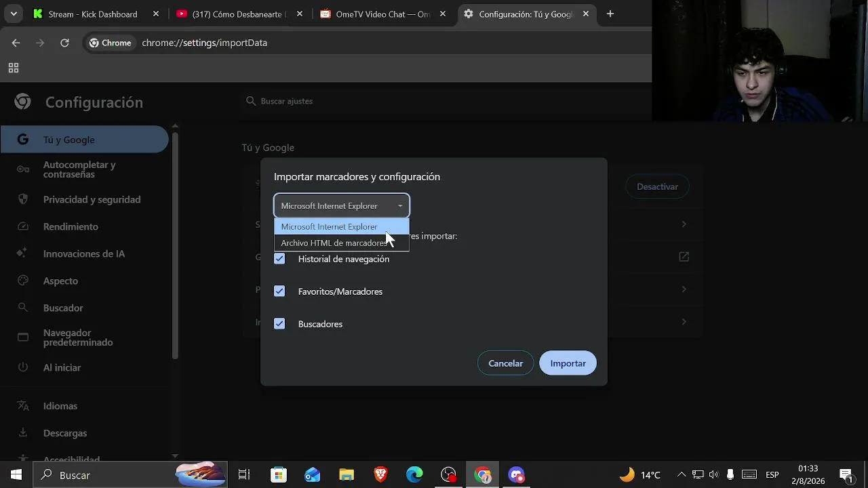Click the Chrome logo beside Configuración

click(22, 102)
